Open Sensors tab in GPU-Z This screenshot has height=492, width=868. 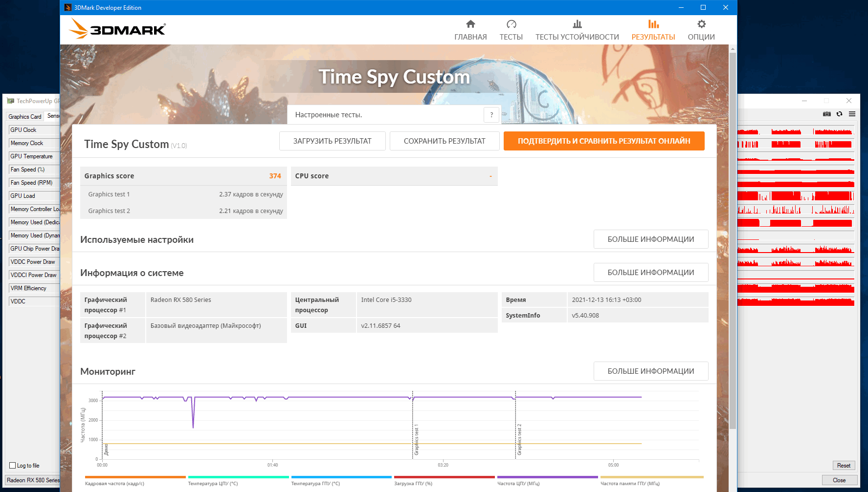tap(52, 116)
